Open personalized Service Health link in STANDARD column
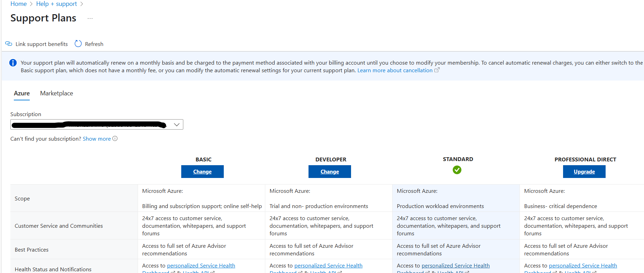 pyautogui.click(x=456, y=265)
